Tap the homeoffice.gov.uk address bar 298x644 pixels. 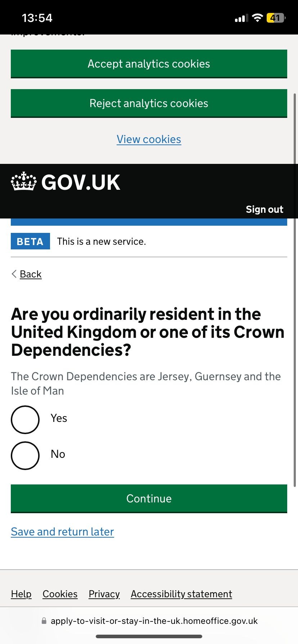(149, 621)
